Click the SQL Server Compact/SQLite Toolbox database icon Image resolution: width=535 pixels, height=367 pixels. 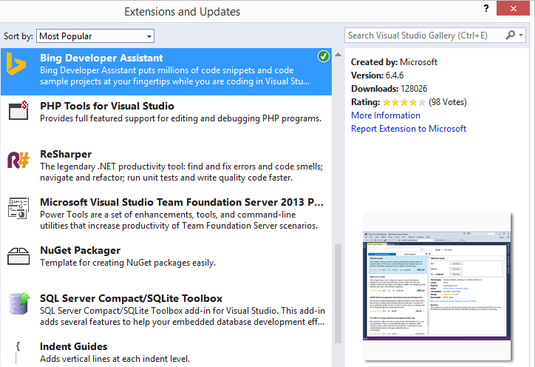click(x=19, y=303)
